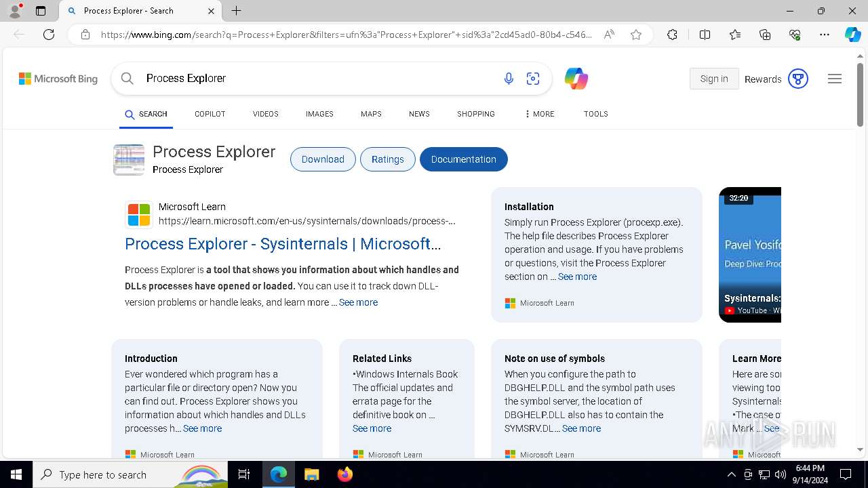Image resolution: width=868 pixels, height=488 pixels.
Task: Open Browser essentials heart icon
Action: pos(795,35)
